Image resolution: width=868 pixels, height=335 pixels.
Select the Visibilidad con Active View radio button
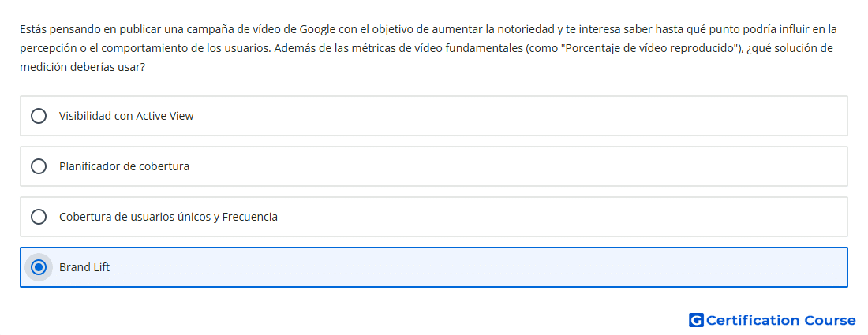pyautogui.click(x=39, y=116)
